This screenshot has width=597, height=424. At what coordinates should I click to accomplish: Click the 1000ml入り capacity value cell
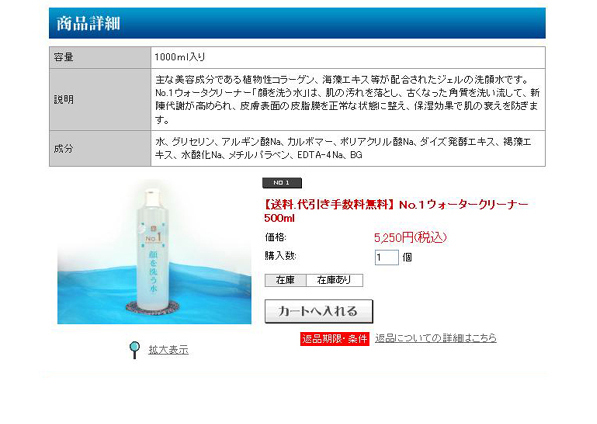348,57
